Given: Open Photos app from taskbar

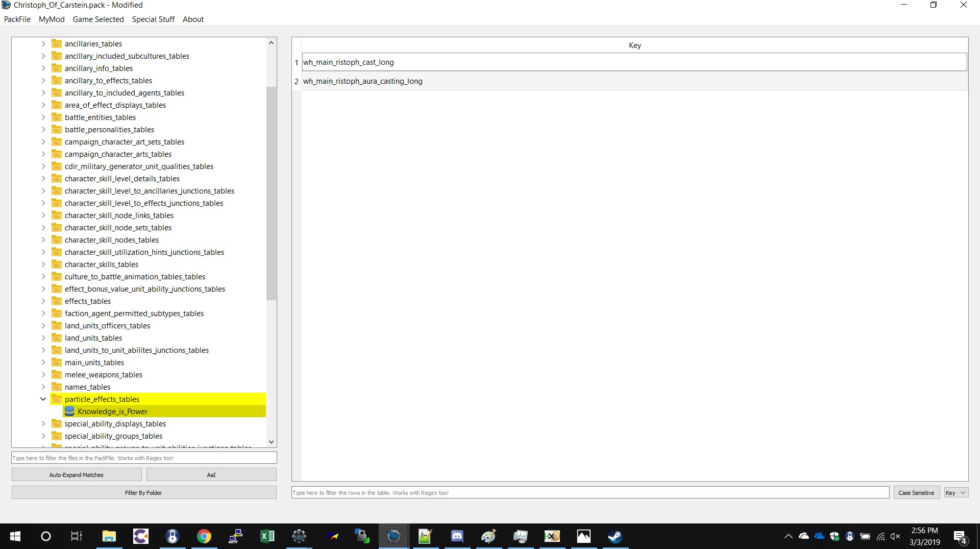Looking at the screenshot, I should click(584, 536).
